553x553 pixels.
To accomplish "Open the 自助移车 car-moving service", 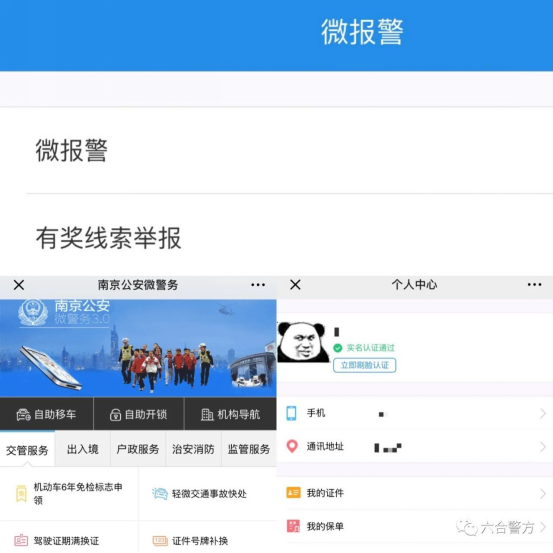I will click(46, 414).
